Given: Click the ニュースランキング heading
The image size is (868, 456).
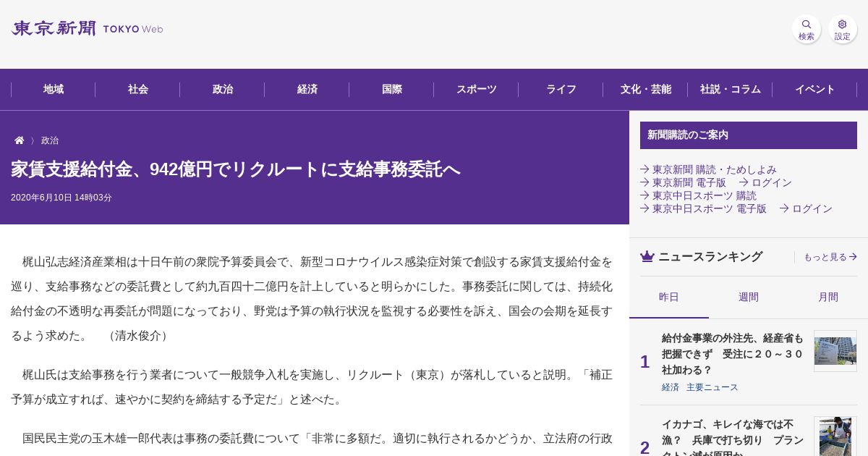Looking at the screenshot, I should [710, 256].
